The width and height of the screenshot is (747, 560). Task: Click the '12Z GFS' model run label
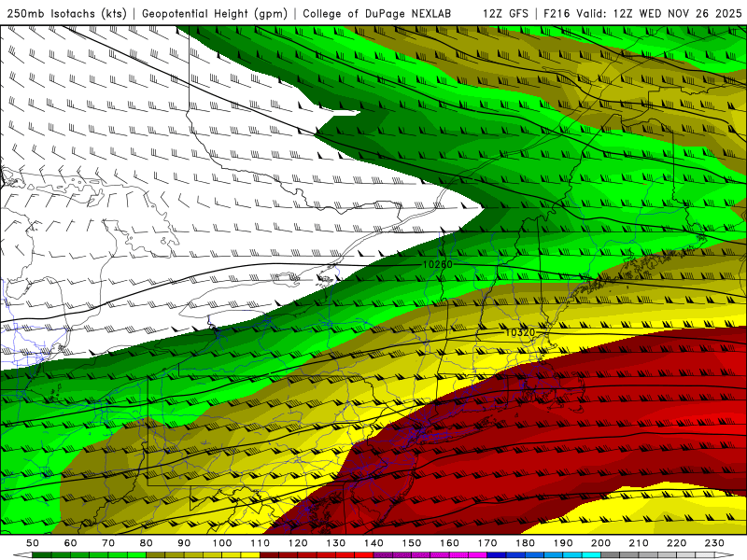point(505,13)
